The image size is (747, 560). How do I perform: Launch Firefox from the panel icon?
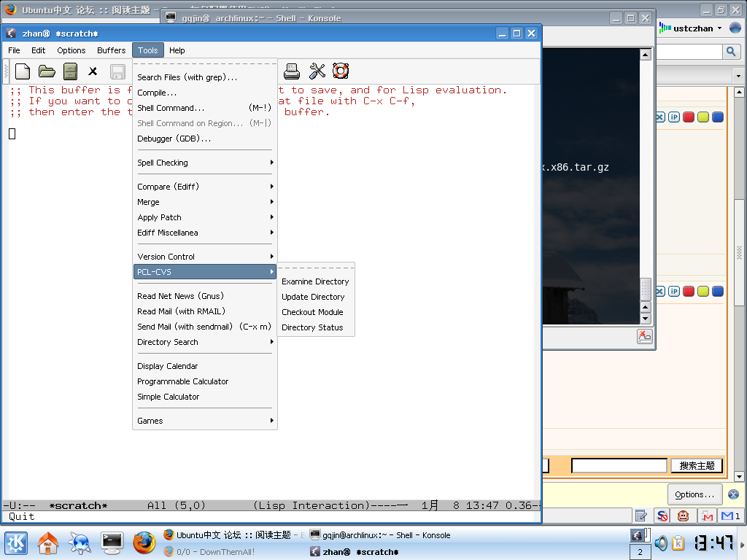pos(144,542)
